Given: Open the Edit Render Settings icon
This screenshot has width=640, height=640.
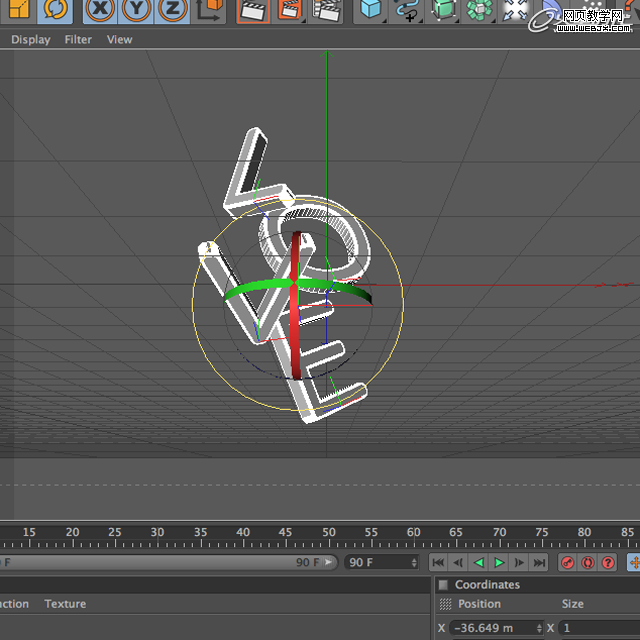Looking at the screenshot, I should click(326, 10).
